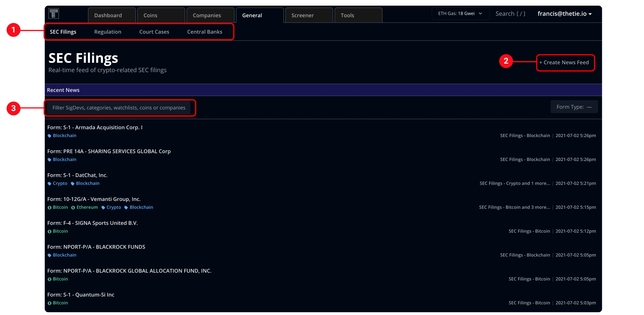This screenshot has width=644, height=315.
Task: Click Ethereum coin icon under Vemanti Group filing
Action: [73, 208]
